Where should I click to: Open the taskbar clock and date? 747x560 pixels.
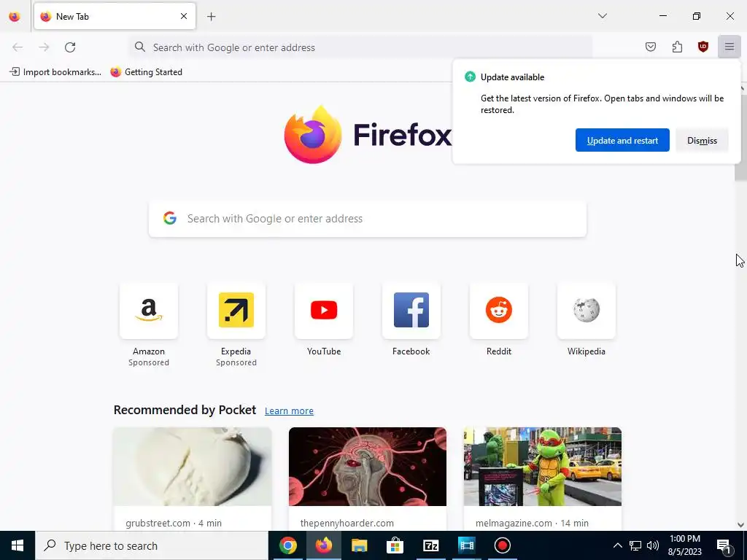684,545
